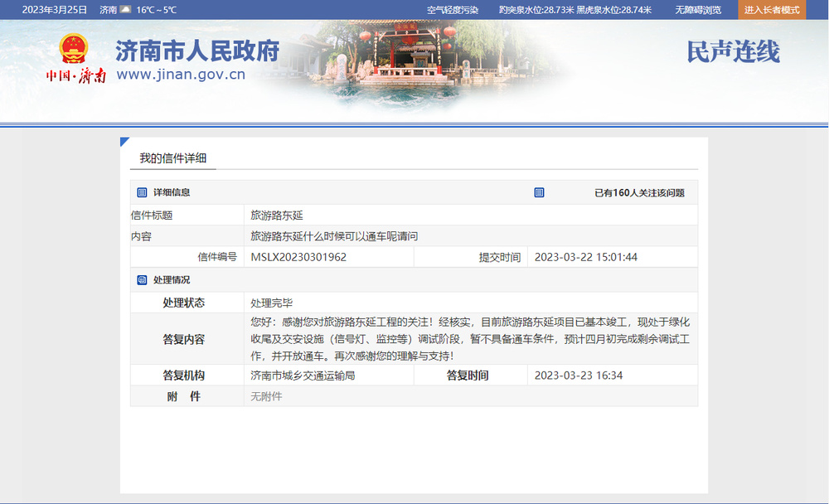Click the 无附件 attachment field

tap(265, 396)
